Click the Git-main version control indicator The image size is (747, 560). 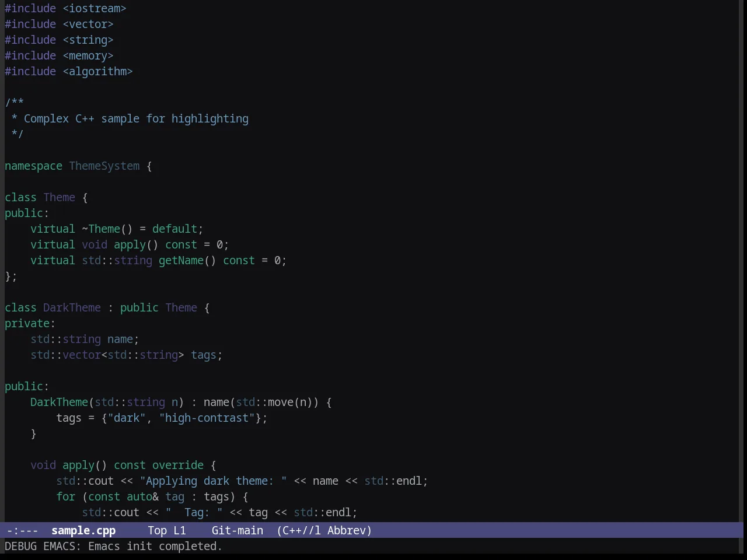click(238, 530)
